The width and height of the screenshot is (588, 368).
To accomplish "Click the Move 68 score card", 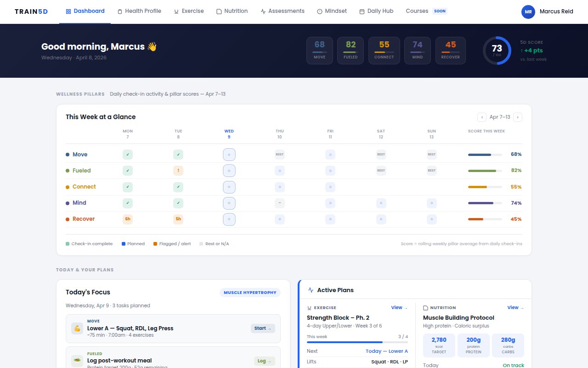I will (x=320, y=51).
